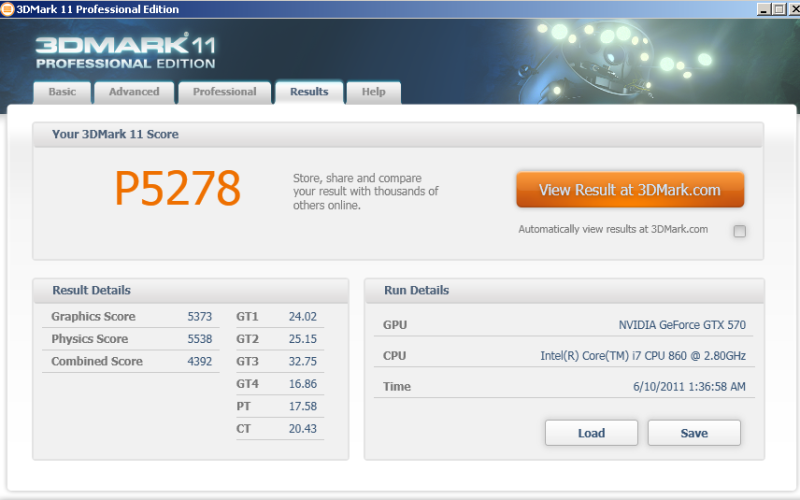The height and width of the screenshot is (500, 800).
Task: Click the CPU Intel Core i7 entry
Action: [564, 356]
